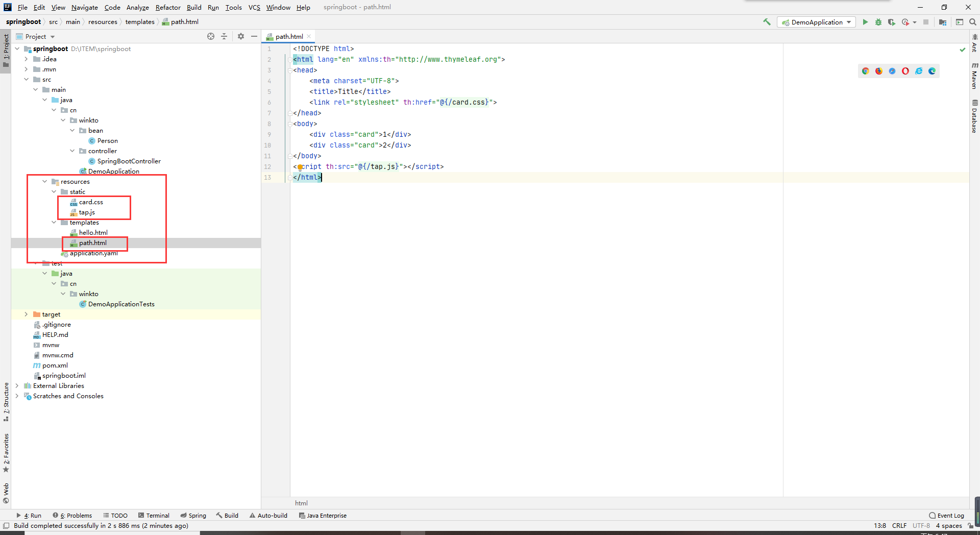This screenshot has width=980, height=535.
Task: Open Search Everywhere magnifier icon
Action: (973, 22)
